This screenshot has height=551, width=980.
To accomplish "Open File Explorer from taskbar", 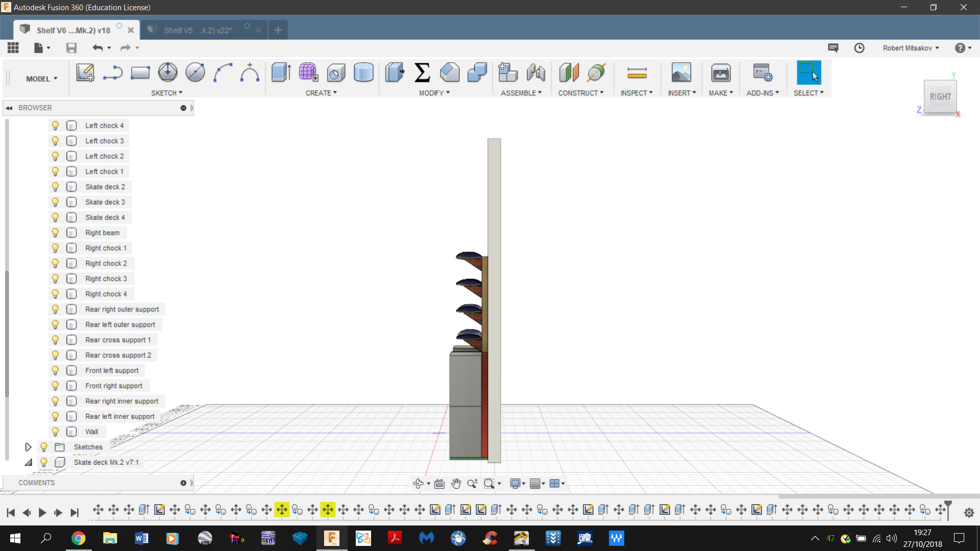I will point(110,538).
